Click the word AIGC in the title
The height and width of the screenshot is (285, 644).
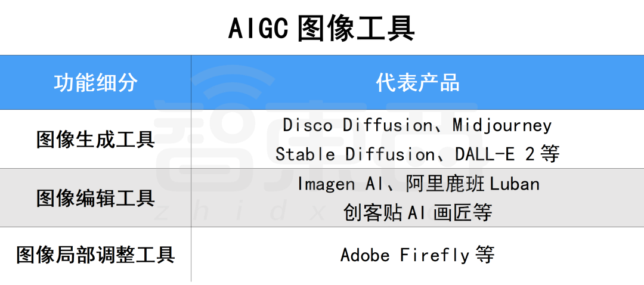pos(258,28)
